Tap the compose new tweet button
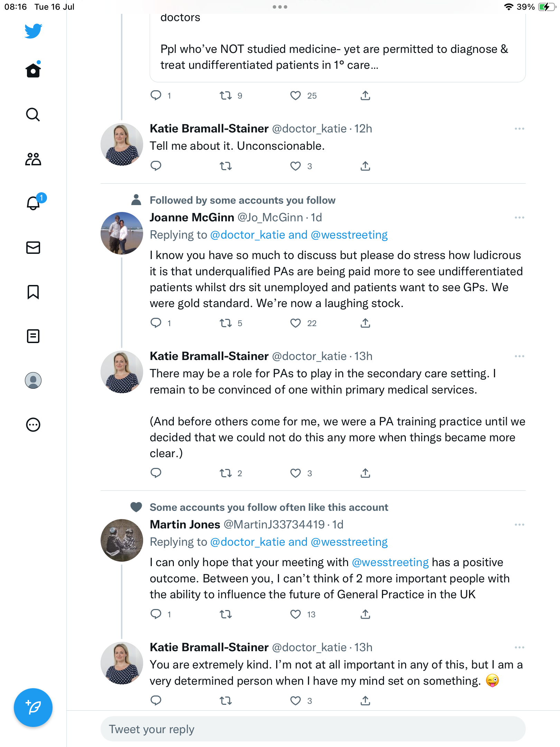 click(x=33, y=708)
